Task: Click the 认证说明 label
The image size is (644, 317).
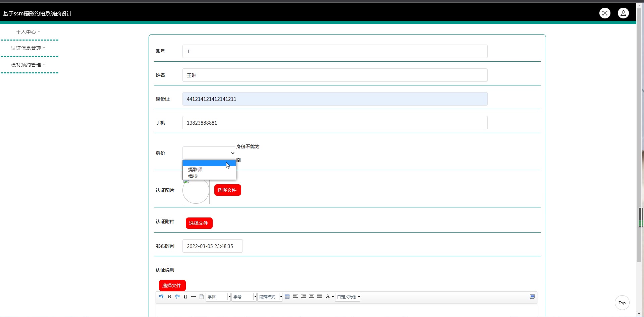Action: click(x=165, y=270)
